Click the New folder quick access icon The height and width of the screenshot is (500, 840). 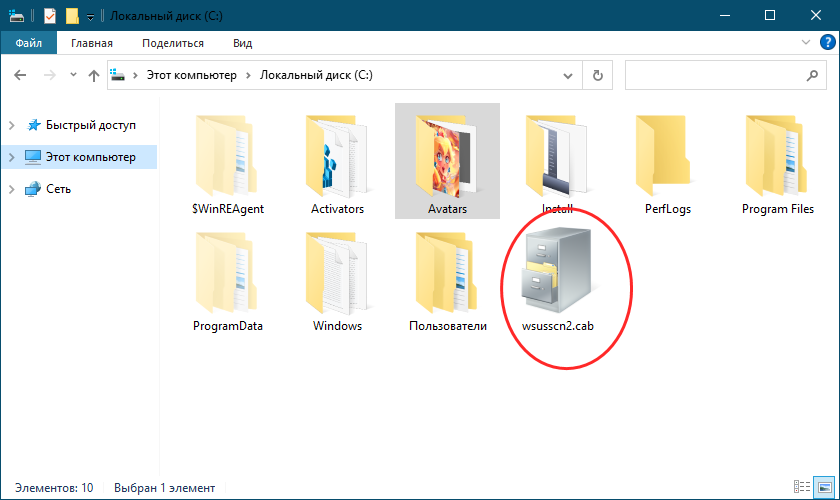pos(72,16)
